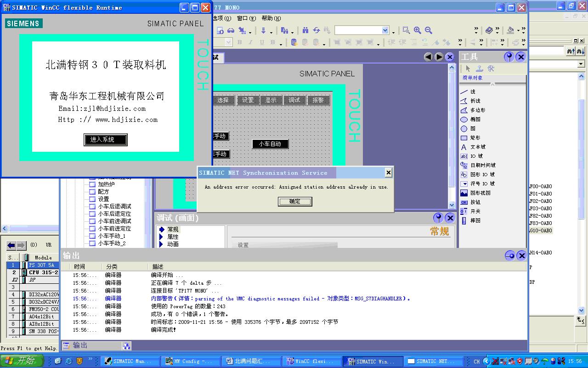Select the Ellipse (椭圆) tool
Viewport: 588px width, 368px height.
point(470,119)
